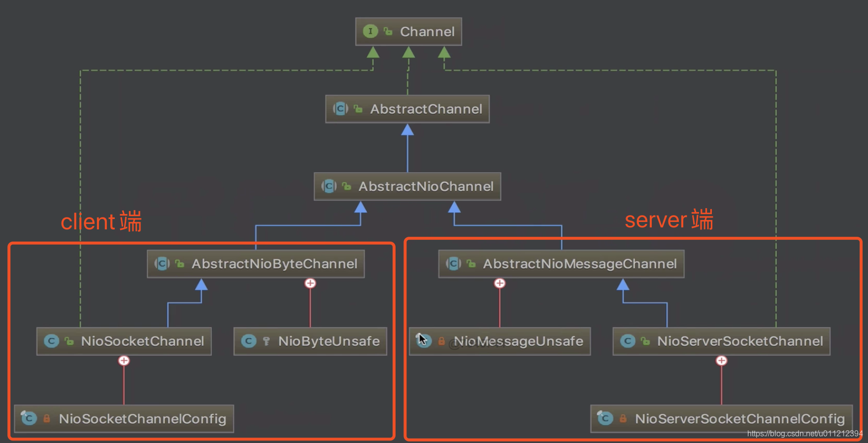Click the class icon on NioServerSocketChannel

pos(628,341)
